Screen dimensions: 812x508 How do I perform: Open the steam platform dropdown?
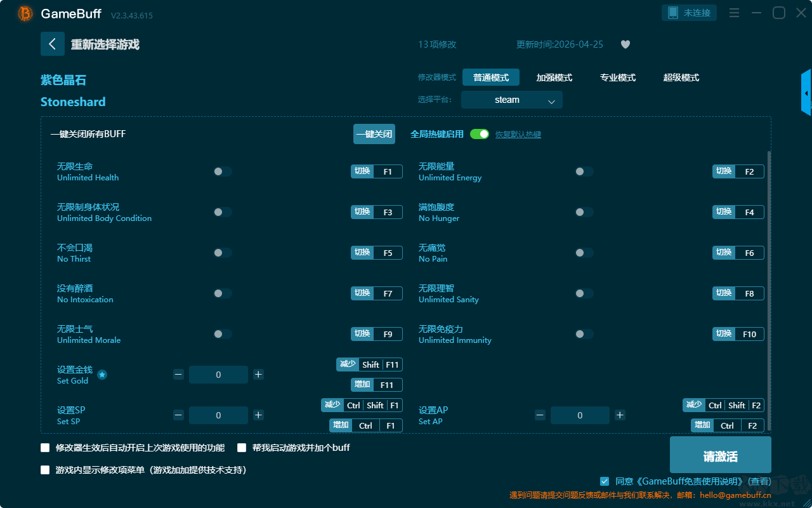(512, 100)
